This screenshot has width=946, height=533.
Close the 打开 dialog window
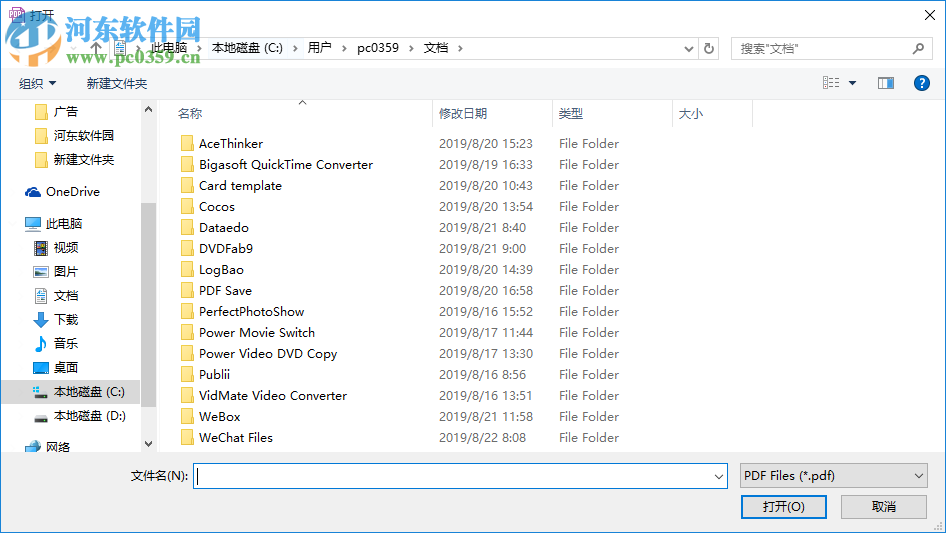[x=930, y=15]
